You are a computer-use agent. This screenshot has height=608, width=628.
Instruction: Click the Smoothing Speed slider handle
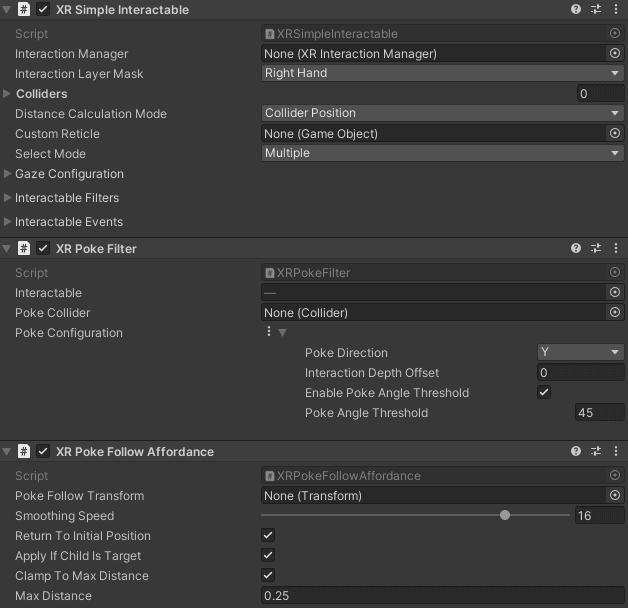point(505,515)
